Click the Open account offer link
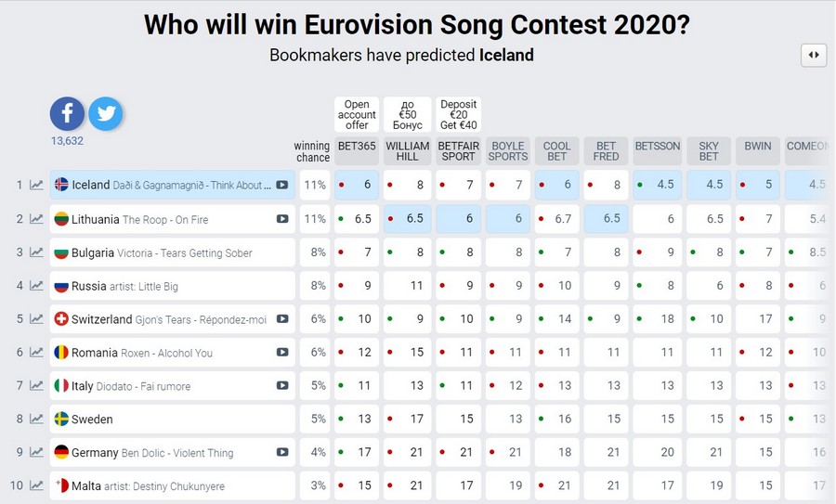The height and width of the screenshot is (504, 836). [357, 115]
